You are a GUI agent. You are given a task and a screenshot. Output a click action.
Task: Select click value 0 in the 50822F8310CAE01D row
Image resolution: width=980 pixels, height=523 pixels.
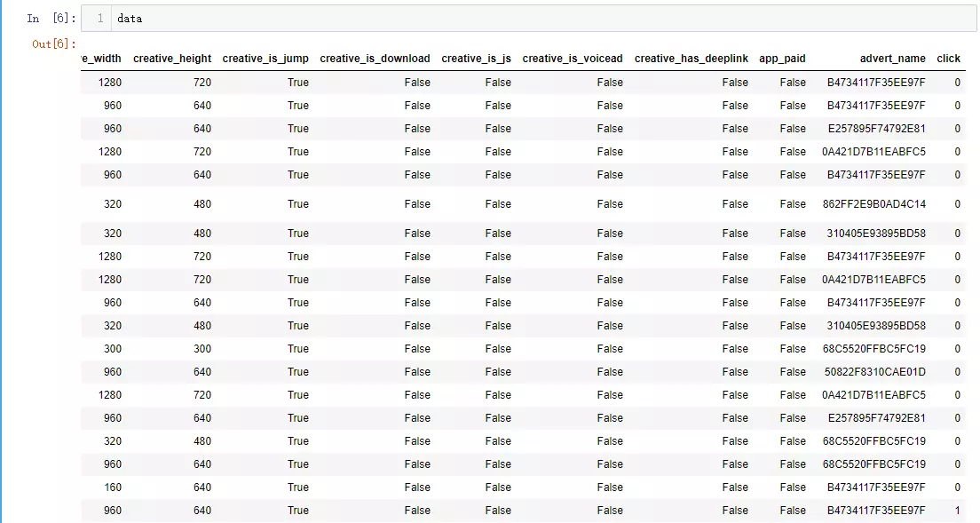(957, 372)
